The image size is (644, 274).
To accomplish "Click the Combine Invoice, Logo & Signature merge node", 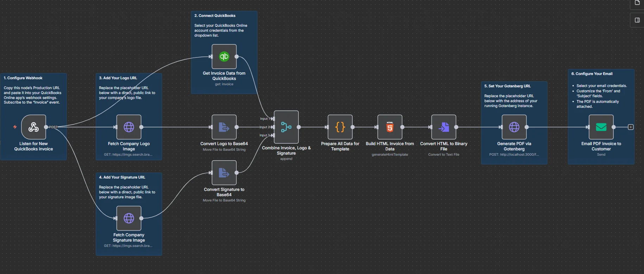I will coord(286,127).
